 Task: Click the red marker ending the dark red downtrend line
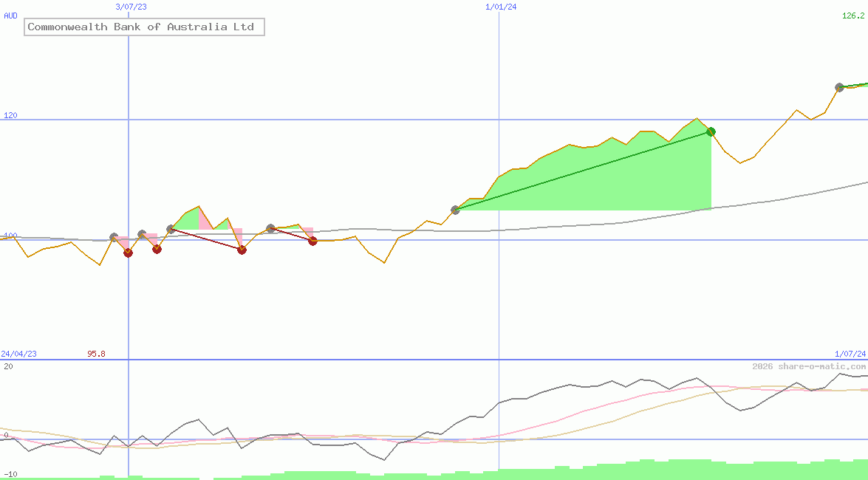[x=242, y=250]
